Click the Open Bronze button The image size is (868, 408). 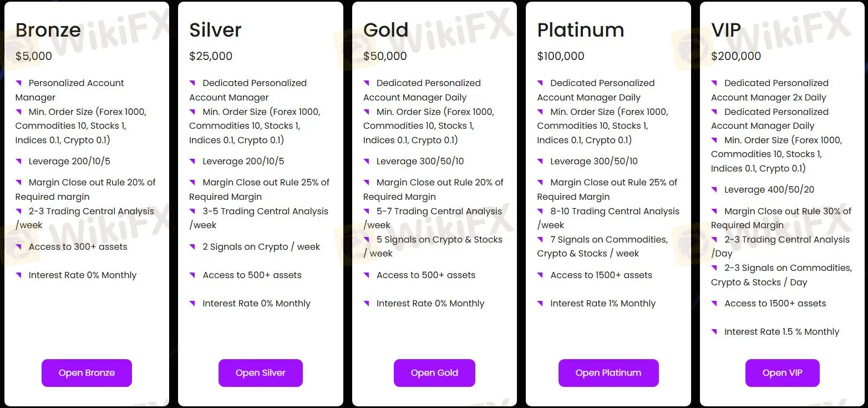pyautogui.click(x=87, y=373)
